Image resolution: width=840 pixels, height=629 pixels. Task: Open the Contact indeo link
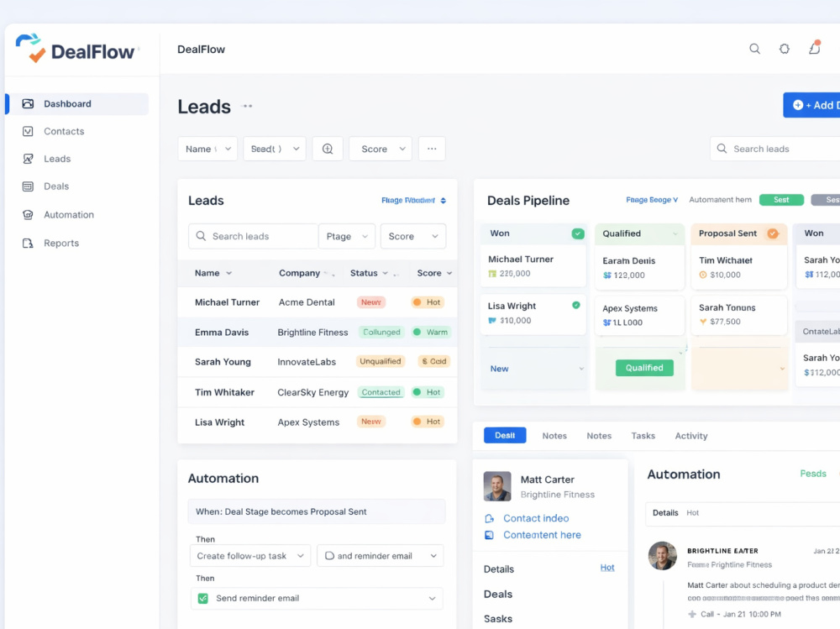pos(536,519)
